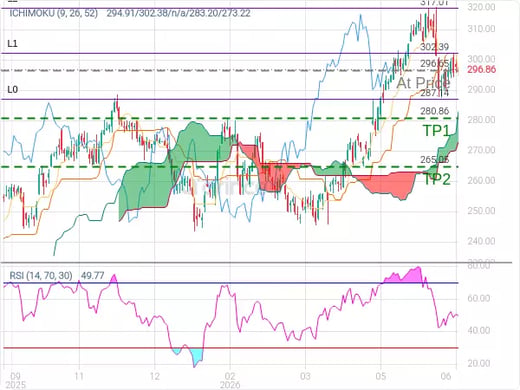Click the RSI 40.00 axis label
This screenshot has height=390, width=520.
pos(479,330)
